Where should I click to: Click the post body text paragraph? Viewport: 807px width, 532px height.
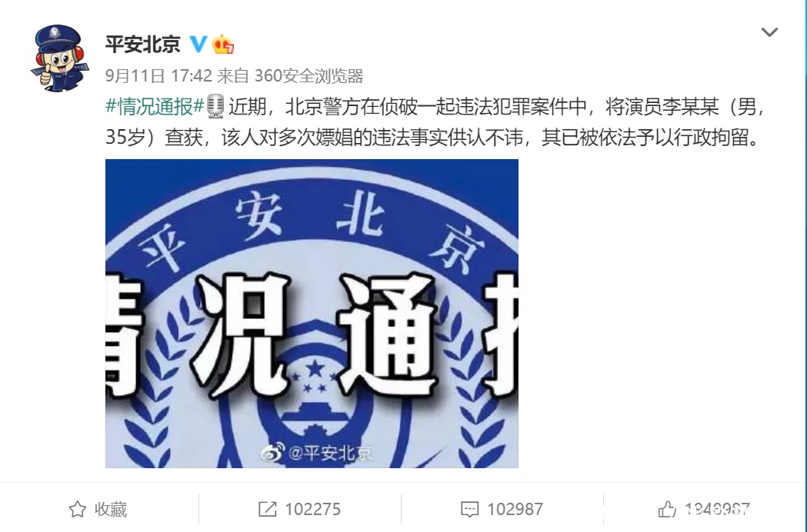(435, 122)
